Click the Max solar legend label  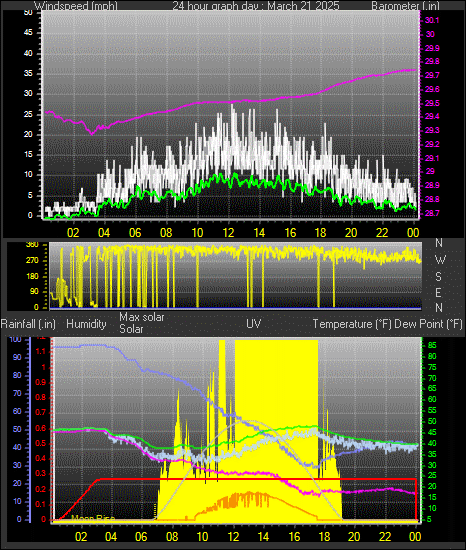pyautogui.click(x=142, y=317)
